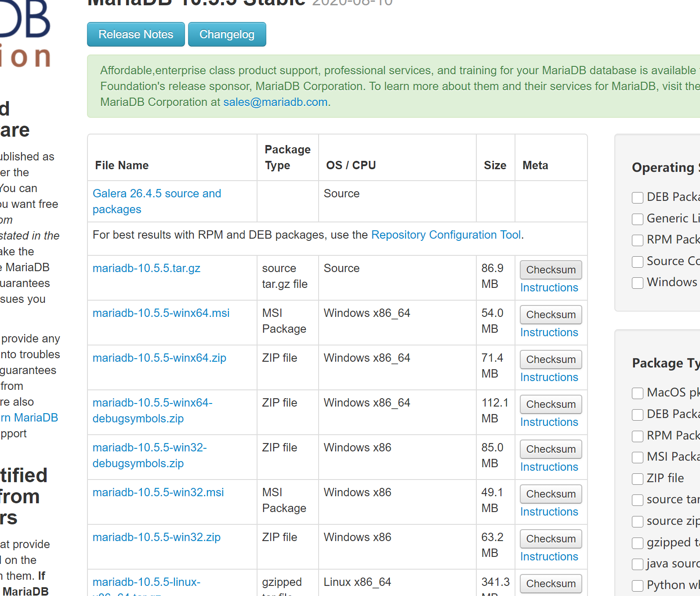This screenshot has width=700, height=596.
Task: Show Checksum for linux x86_64 tarball
Action: tap(551, 584)
